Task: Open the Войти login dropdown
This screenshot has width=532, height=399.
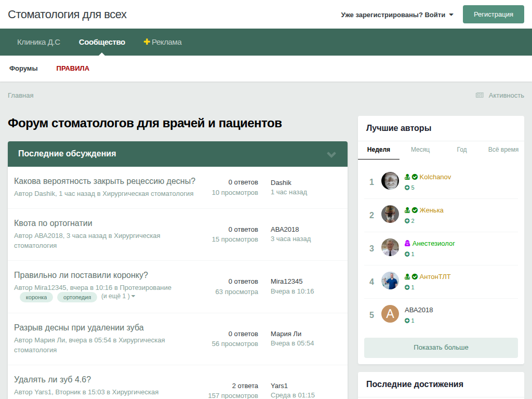Action: point(397,15)
